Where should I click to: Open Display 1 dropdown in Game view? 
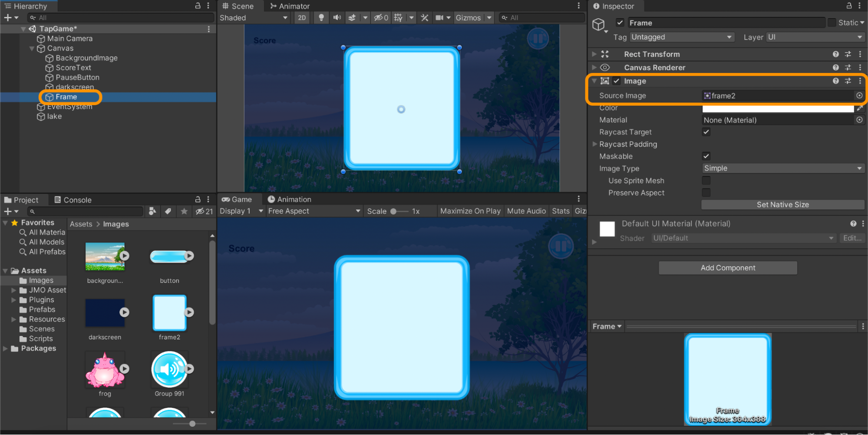point(241,211)
